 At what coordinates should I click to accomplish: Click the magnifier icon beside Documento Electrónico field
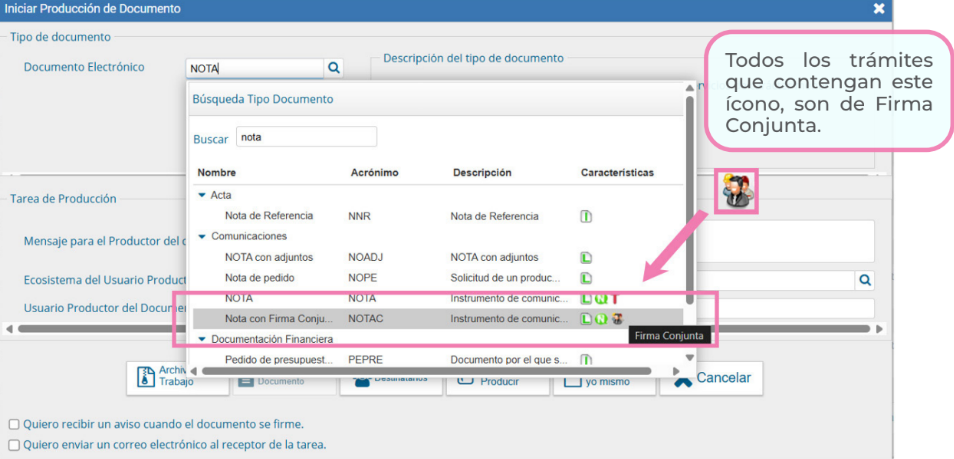pyautogui.click(x=335, y=68)
